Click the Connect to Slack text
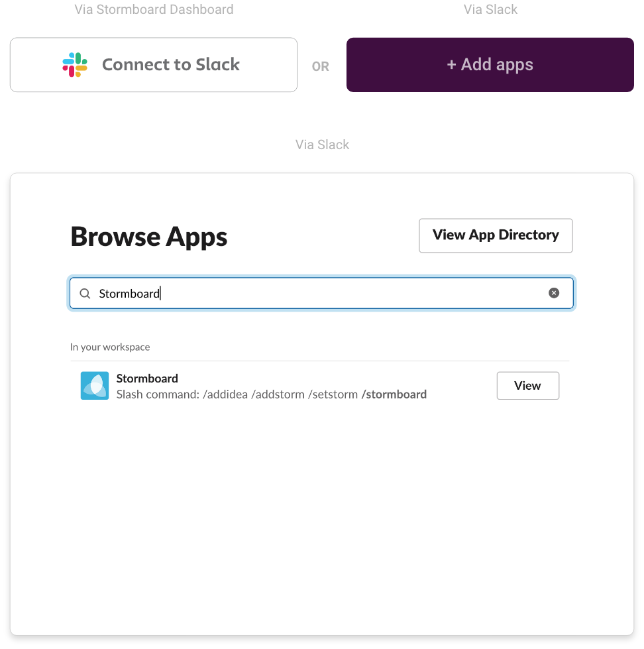The width and height of the screenshot is (644, 649). click(171, 64)
